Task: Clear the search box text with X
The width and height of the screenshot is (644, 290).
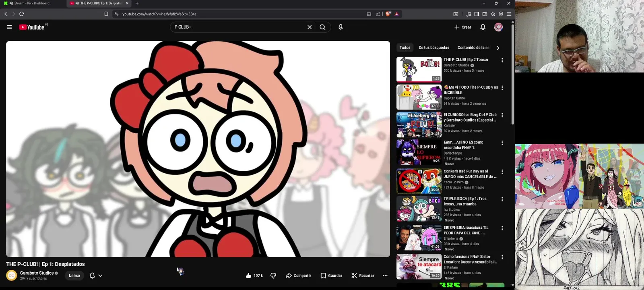Action: click(310, 27)
